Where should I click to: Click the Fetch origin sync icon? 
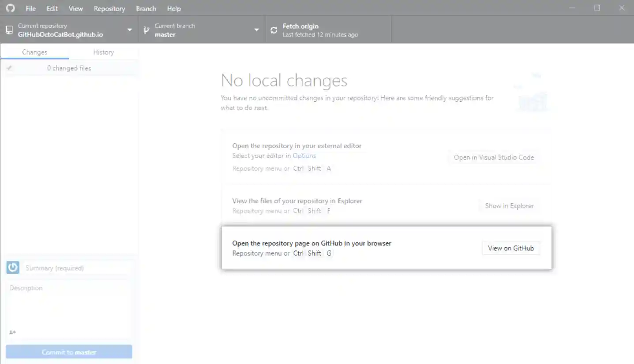274,30
